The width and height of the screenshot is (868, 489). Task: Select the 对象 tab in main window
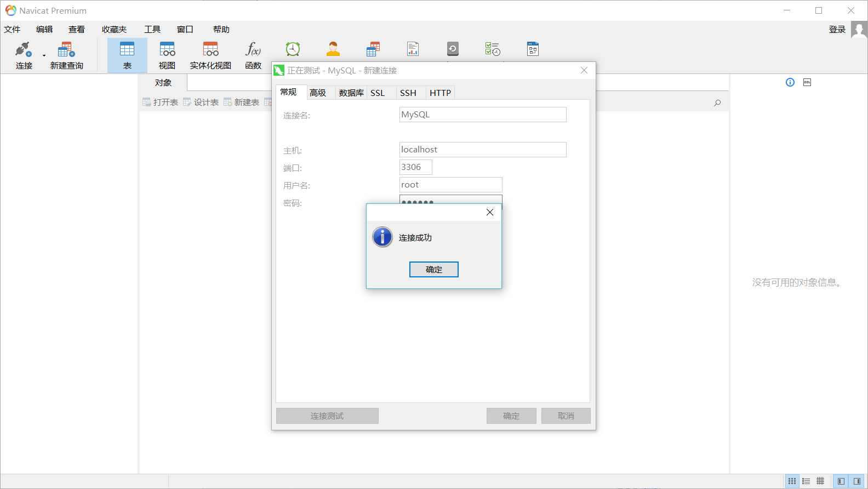pos(163,83)
